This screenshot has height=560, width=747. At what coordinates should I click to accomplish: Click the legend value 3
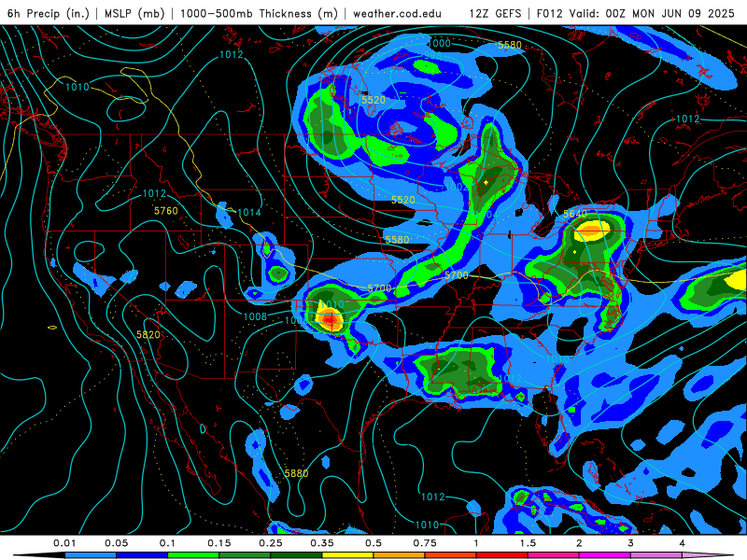(x=631, y=543)
